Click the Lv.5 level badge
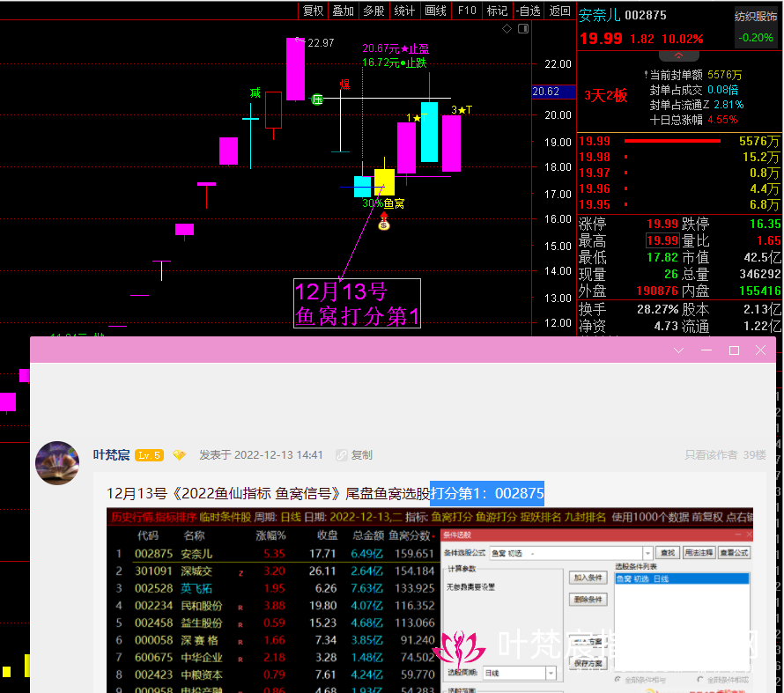This screenshot has height=693, width=784. (149, 455)
